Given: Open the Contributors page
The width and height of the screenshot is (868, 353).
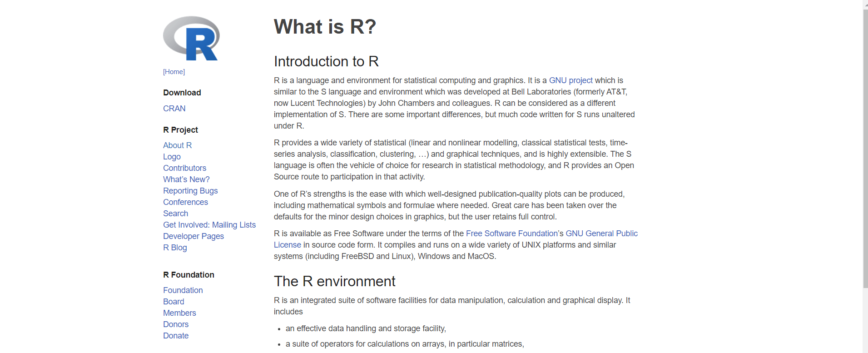Looking at the screenshot, I should tap(184, 168).
